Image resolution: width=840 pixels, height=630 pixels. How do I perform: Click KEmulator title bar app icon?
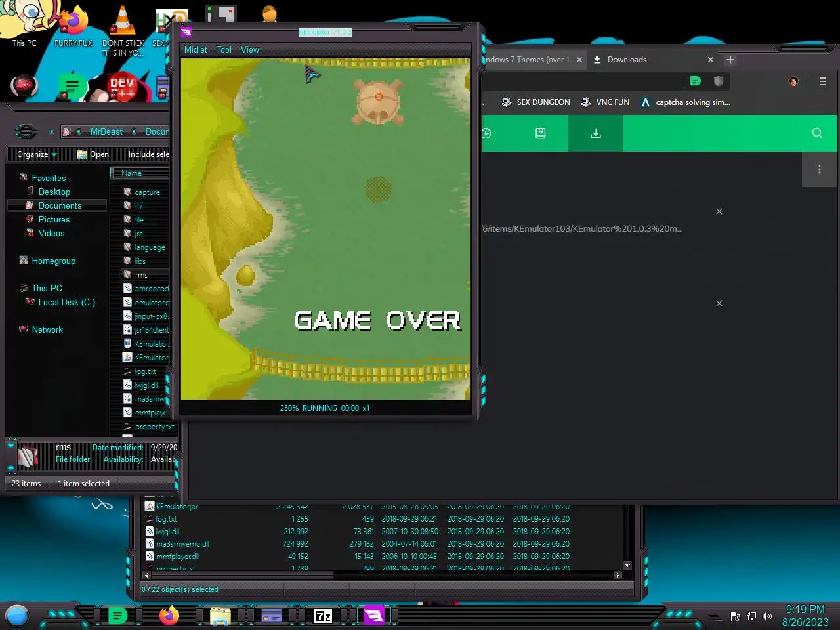(186, 31)
